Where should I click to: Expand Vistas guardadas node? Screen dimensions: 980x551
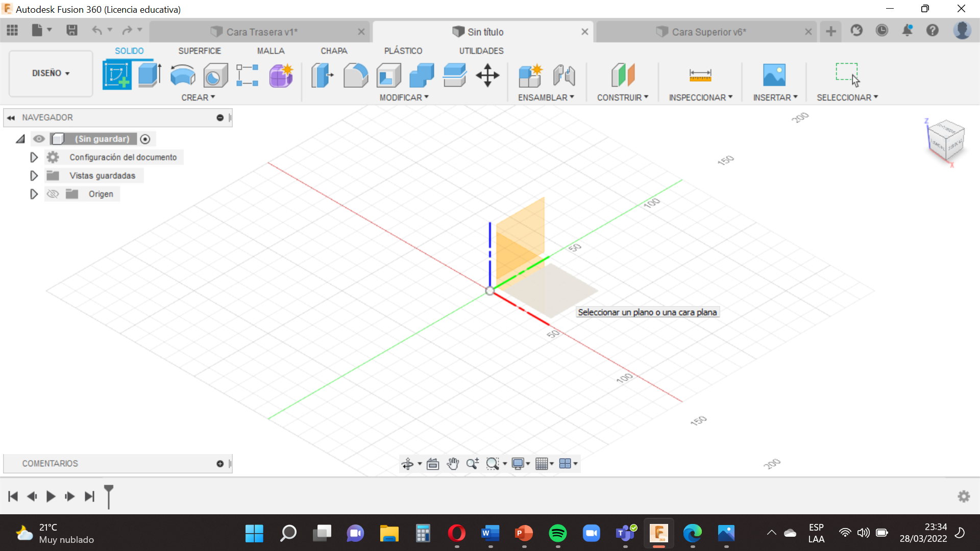34,176
